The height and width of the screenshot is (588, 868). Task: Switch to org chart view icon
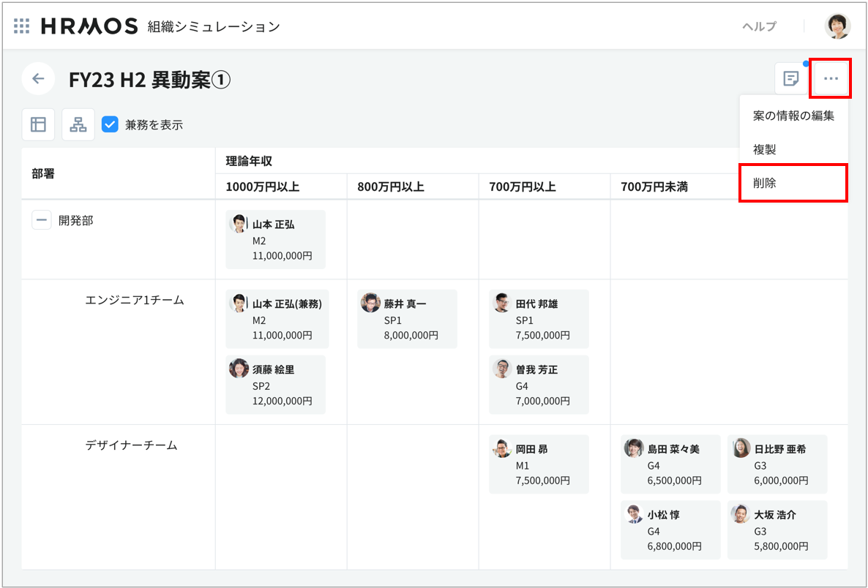[78, 124]
